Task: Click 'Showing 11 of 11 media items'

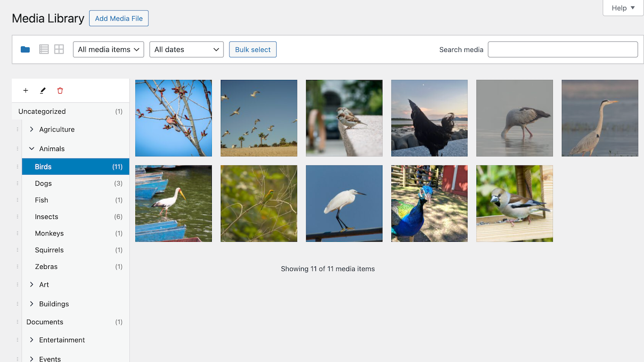Action: 328,269
